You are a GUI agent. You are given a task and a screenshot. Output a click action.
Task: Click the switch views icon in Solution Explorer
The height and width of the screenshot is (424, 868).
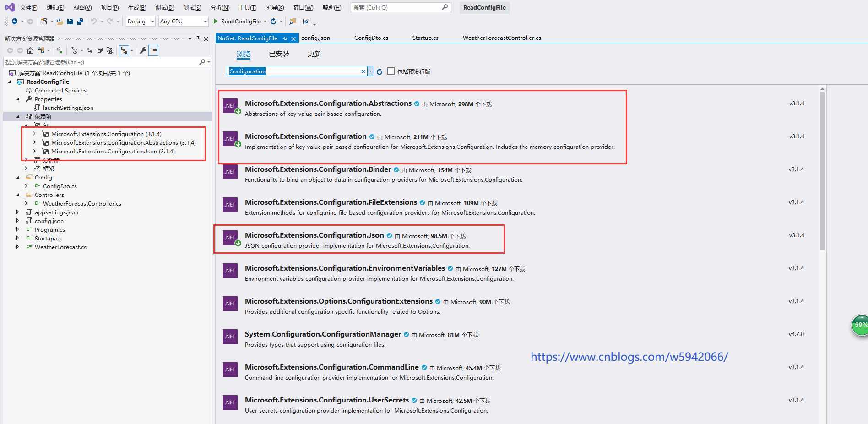41,50
